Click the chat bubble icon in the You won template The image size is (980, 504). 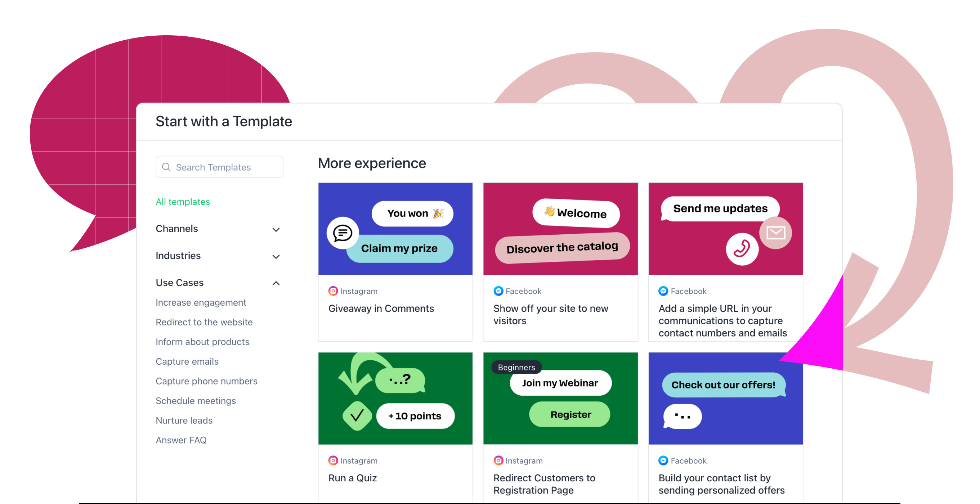click(342, 233)
